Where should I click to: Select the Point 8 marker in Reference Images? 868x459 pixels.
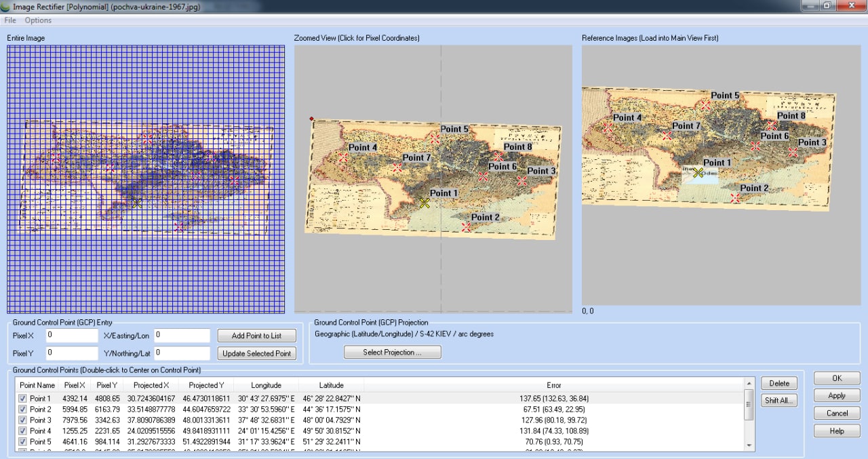(x=772, y=125)
